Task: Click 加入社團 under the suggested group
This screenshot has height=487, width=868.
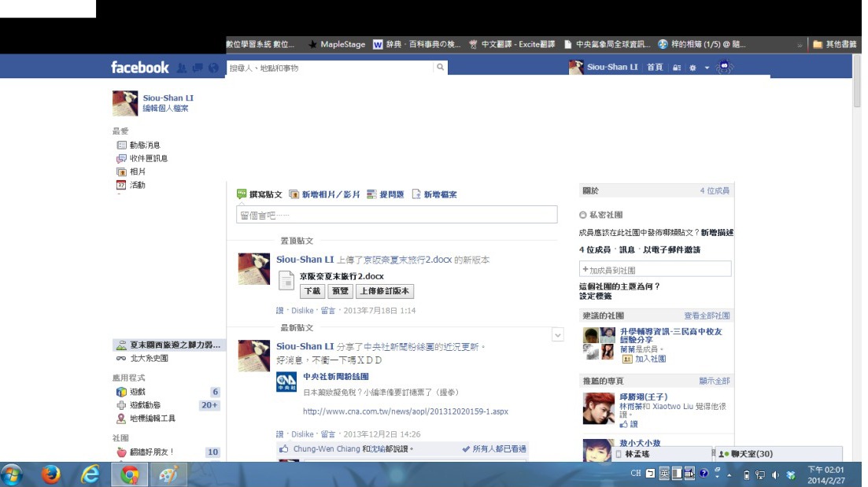Action: pyautogui.click(x=650, y=359)
